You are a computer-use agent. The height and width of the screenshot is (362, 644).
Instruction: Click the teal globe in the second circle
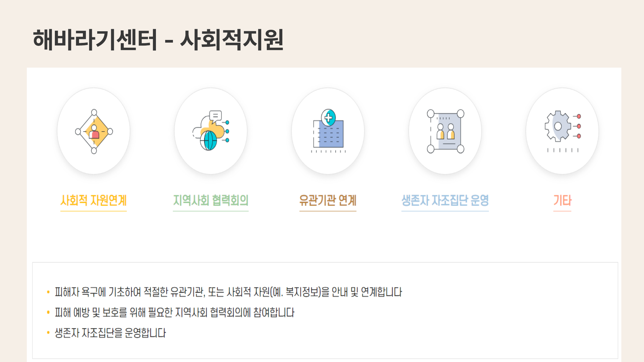(x=208, y=141)
